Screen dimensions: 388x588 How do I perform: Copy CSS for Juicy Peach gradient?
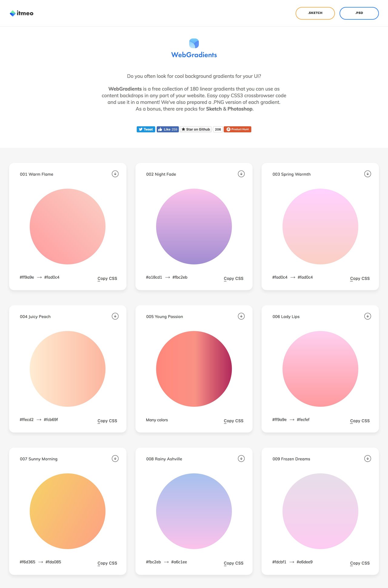tap(107, 421)
